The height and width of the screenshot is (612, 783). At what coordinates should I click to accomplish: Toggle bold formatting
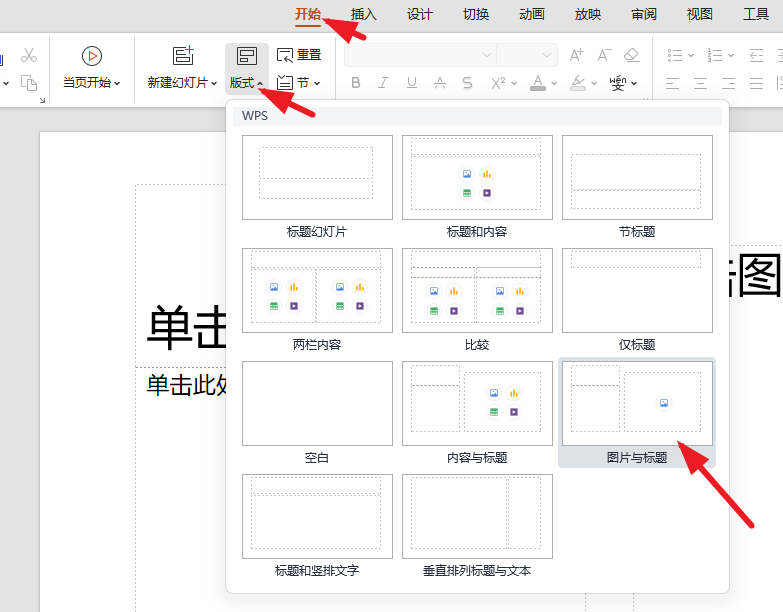(x=356, y=83)
